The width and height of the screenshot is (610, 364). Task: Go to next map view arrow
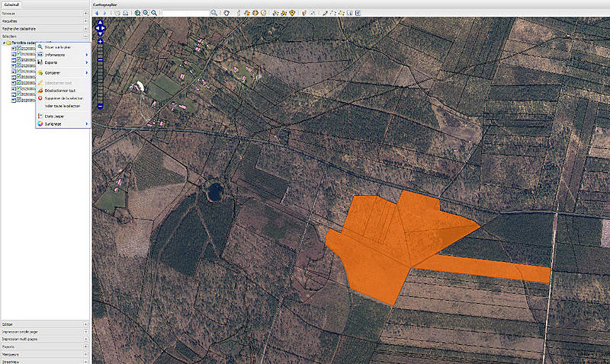tap(104, 13)
